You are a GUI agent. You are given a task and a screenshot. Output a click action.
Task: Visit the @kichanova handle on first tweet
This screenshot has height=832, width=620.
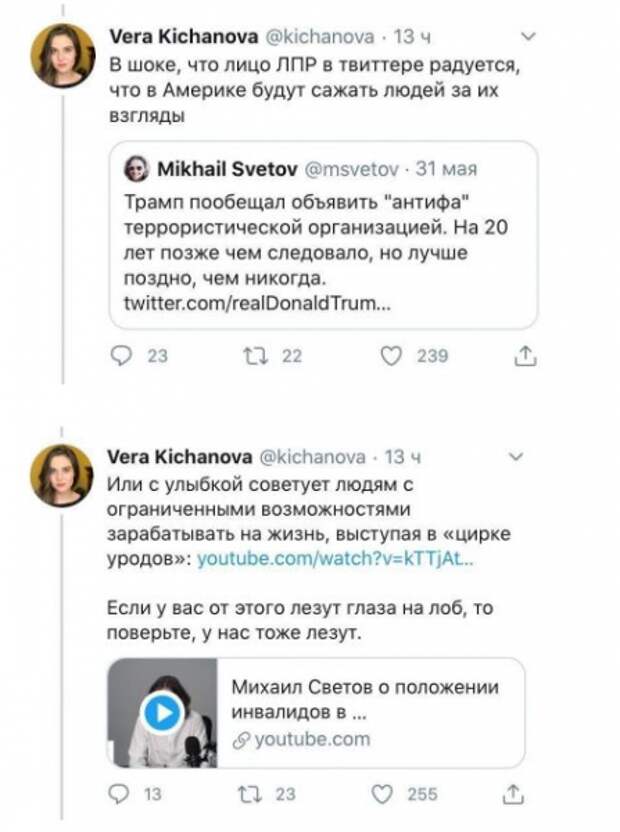pos(319,37)
